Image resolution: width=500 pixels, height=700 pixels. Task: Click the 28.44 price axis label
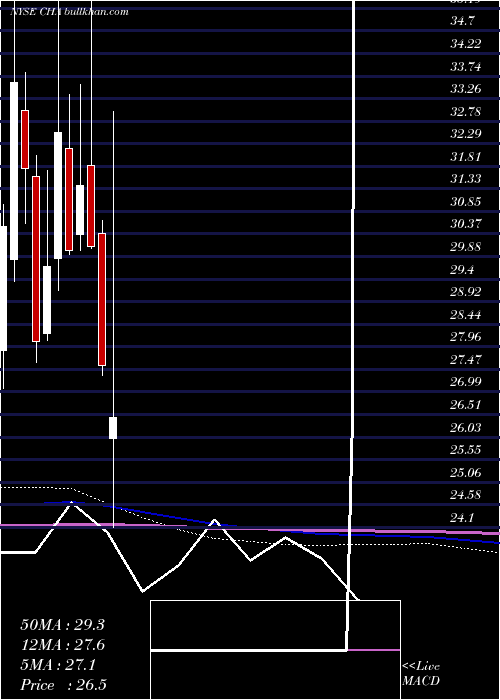point(465,314)
